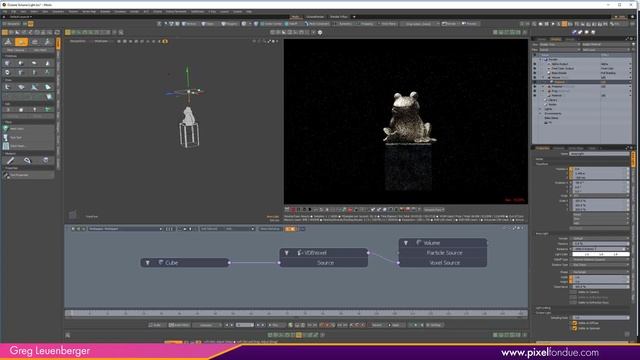Collapse the Volume node with its triangle icon
Viewport: 640px width, 360px height.
coord(406,243)
